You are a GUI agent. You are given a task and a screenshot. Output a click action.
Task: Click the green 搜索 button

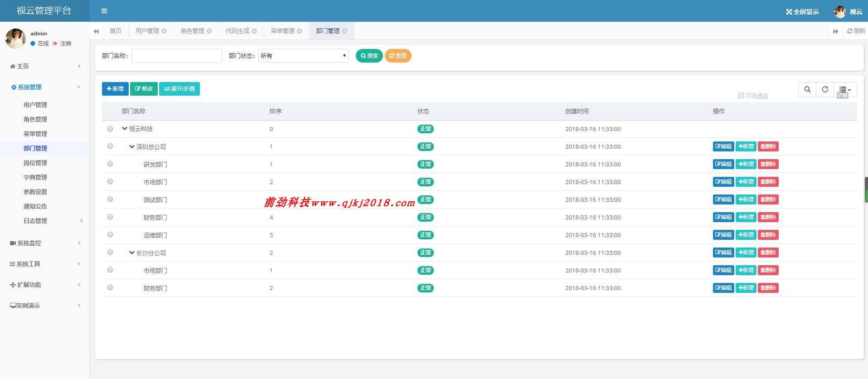(369, 56)
